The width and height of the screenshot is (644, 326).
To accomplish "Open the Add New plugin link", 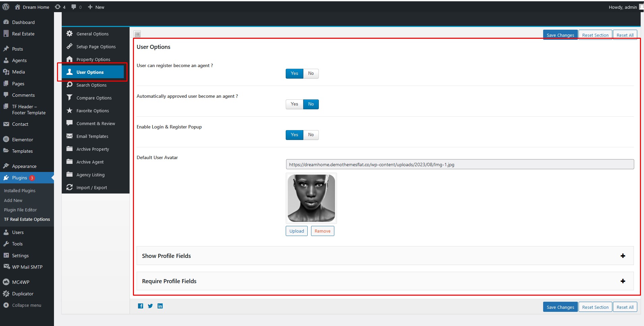I will click(13, 200).
